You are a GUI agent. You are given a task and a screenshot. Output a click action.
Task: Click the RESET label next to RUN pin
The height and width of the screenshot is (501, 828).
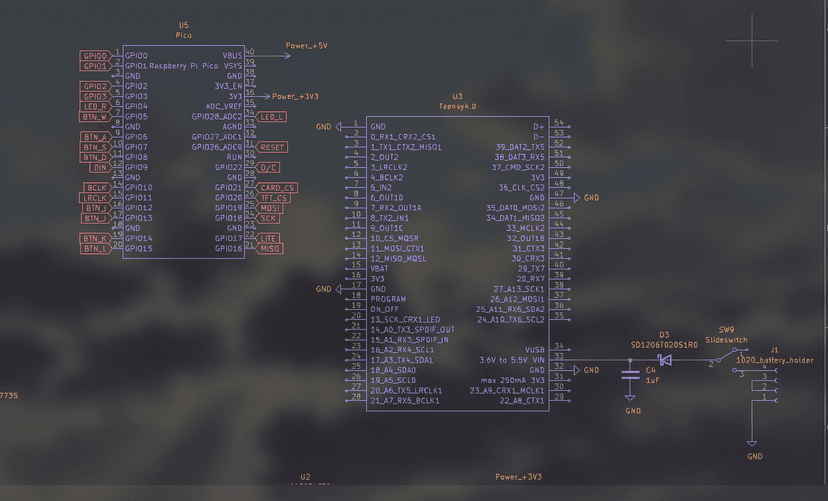pos(272,147)
